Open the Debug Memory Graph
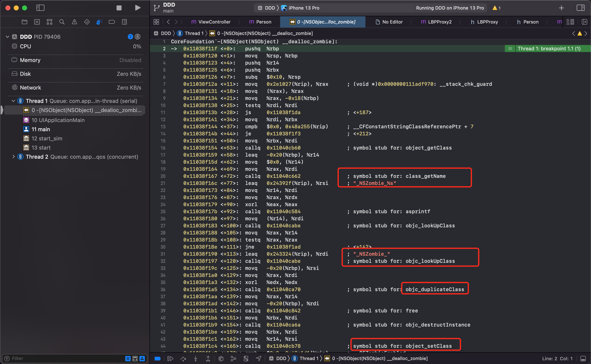Screen dimensions: 591x364 233,358
